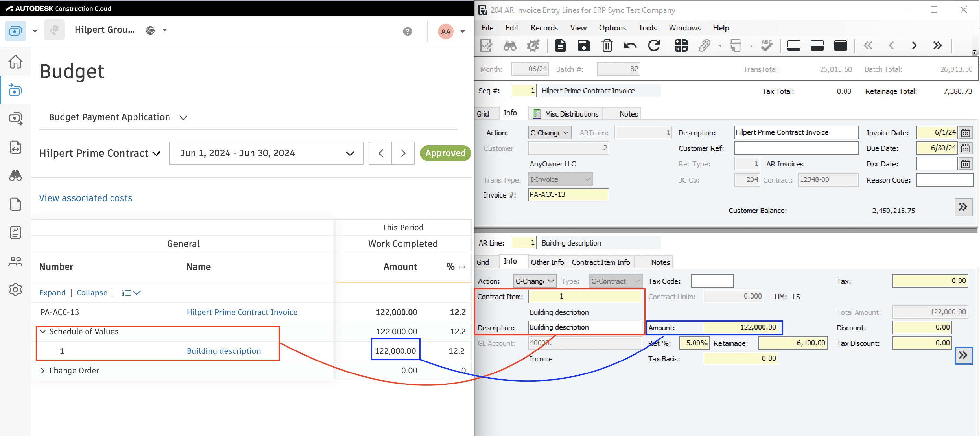The image size is (980, 436).
Task: Click the Collapse link
Action: pos(92,293)
